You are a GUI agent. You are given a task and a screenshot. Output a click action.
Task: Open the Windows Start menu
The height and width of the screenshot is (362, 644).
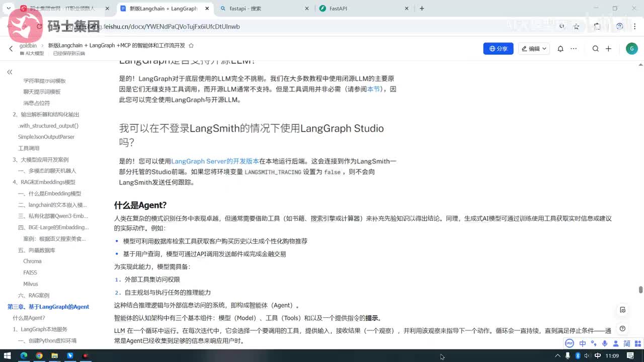pos(8,356)
